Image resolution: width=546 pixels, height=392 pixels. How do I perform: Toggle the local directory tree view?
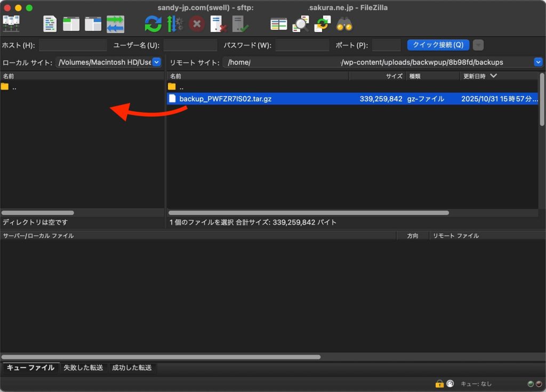[71, 24]
